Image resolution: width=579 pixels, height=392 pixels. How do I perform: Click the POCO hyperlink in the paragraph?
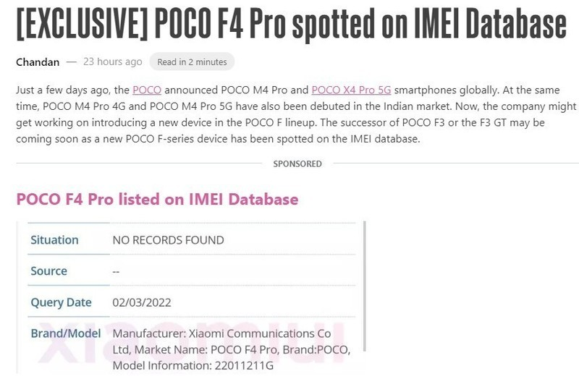pyautogui.click(x=147, y=90)
